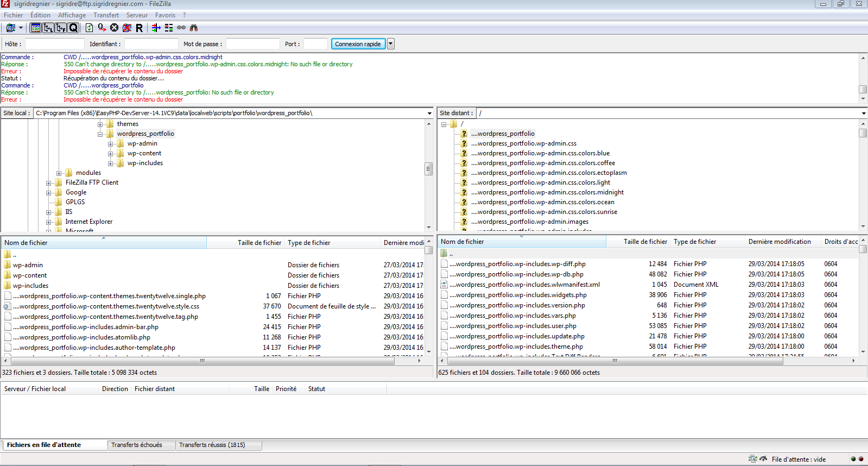Click the Port input field

[315, 44]
